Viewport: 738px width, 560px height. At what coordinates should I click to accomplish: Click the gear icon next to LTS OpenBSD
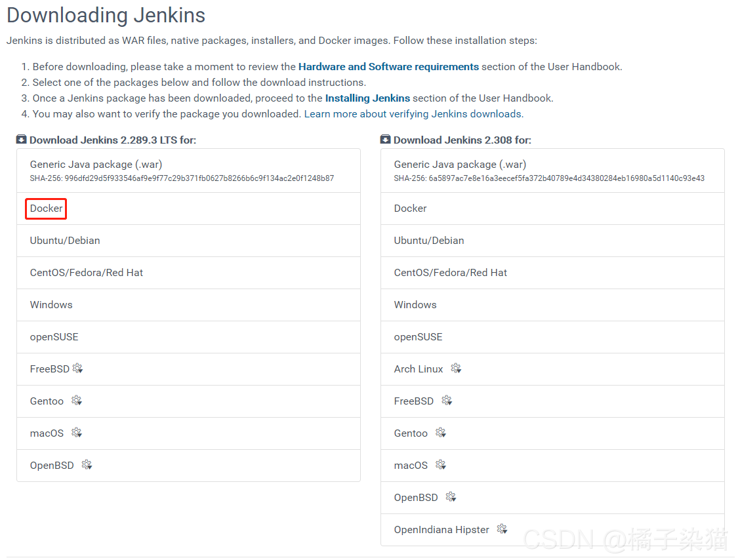coord(87,465)
